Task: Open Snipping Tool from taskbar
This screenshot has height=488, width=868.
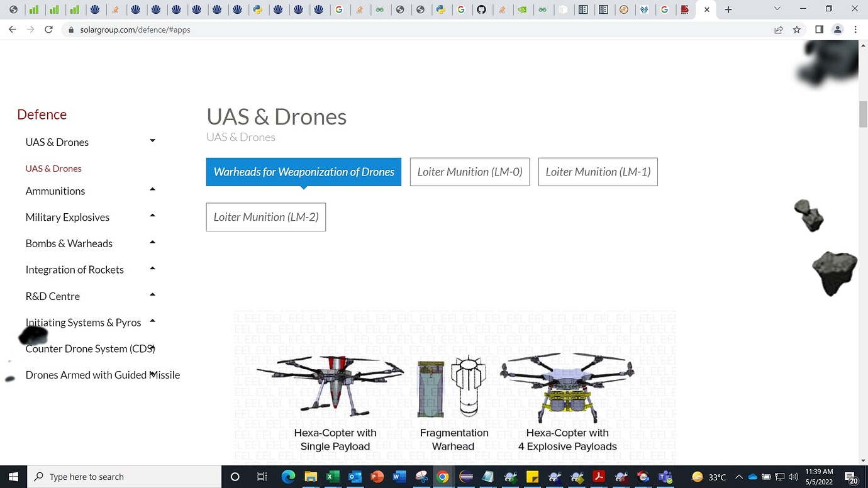Action: coord(421,477)
